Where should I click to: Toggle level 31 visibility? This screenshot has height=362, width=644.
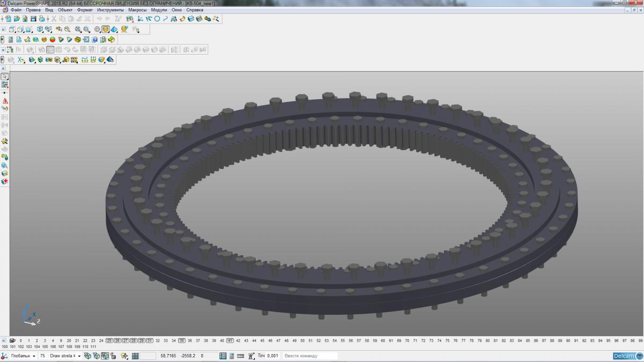149,341
